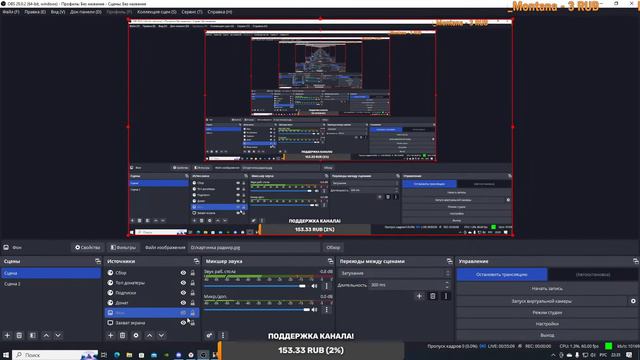Screen dimensions: 640x360
Task: Select Сцена in the scenes list
Action: (51, 273)
